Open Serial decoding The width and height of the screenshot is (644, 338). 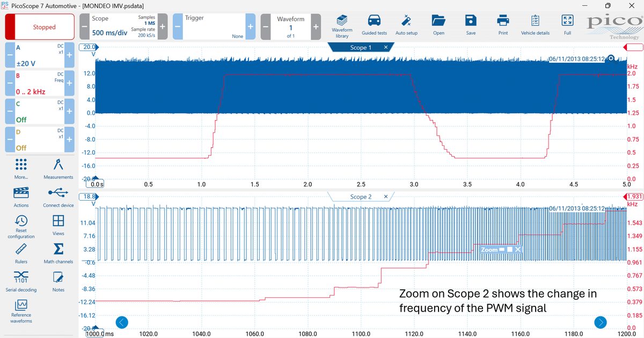pos(21,281)
